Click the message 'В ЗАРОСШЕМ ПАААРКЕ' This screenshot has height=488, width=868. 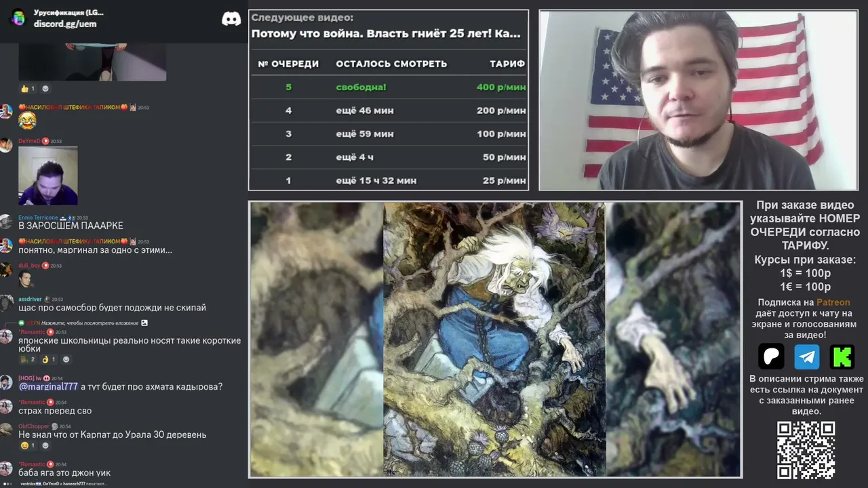click(x=71, y=226)
